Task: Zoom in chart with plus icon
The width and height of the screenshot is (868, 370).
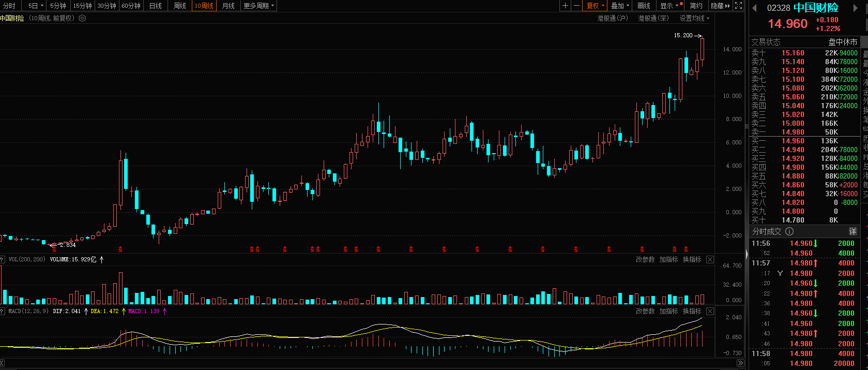Action: pyautogui.click(x=565, y=6)
